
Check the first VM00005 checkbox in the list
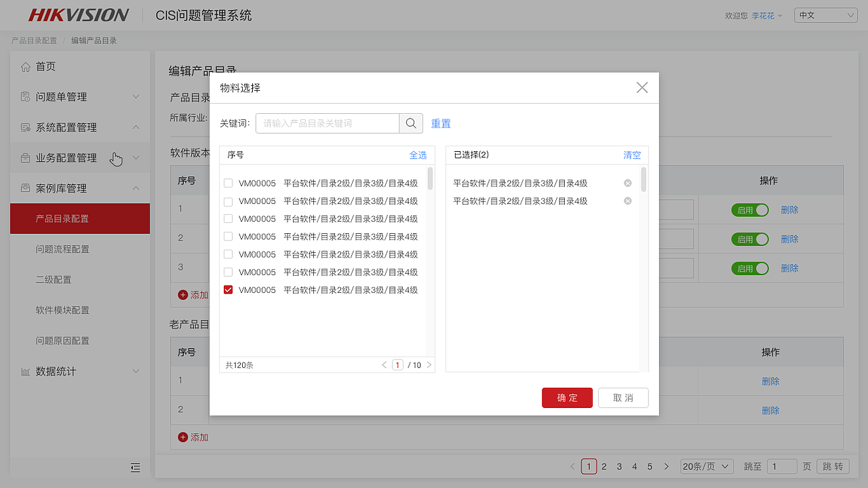point(228,183)
